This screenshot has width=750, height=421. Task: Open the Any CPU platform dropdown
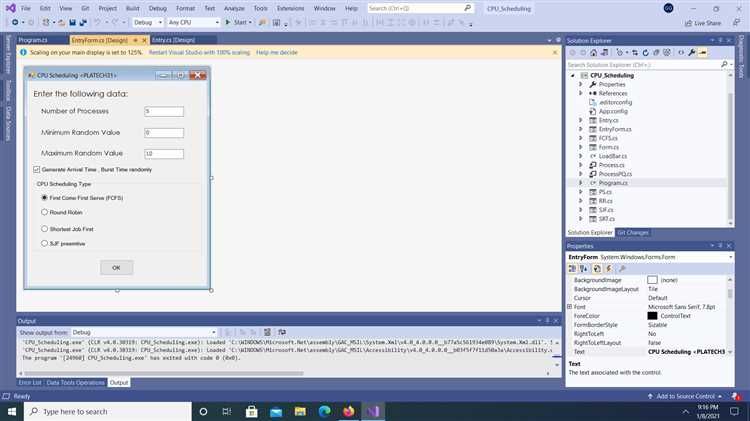[193, 22]
